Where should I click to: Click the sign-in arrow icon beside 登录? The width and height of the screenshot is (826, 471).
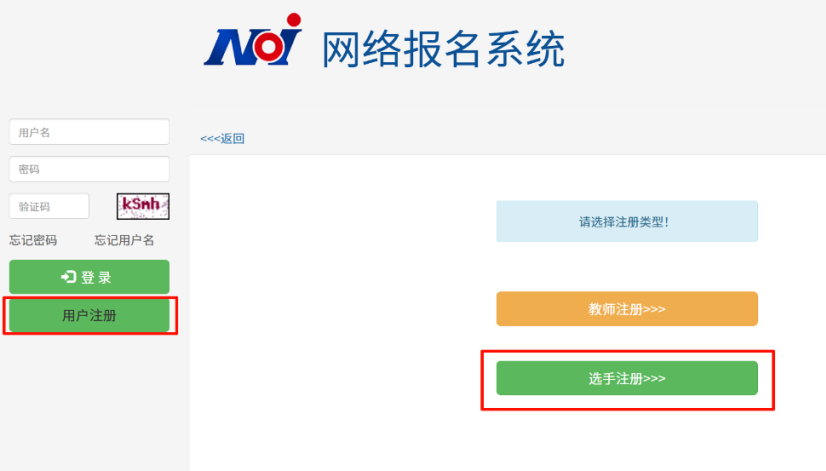pyautogui.click(x=68, y=277)
